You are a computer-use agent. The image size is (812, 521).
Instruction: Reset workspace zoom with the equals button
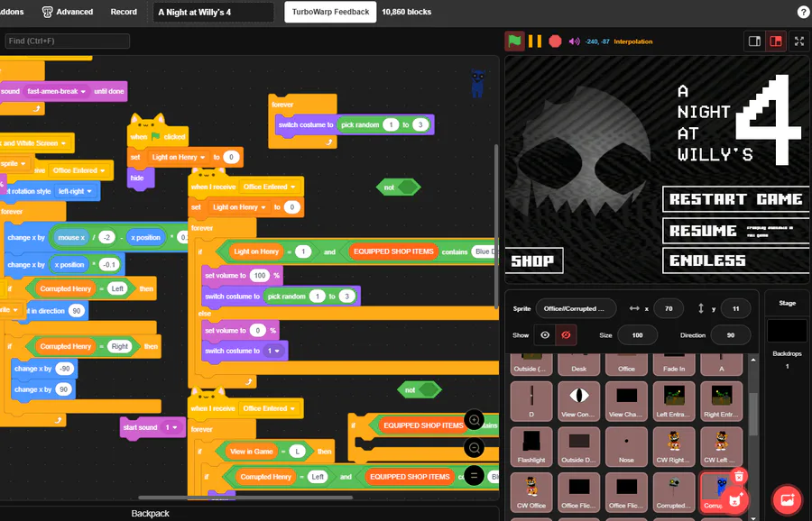[x=474, y=475]
